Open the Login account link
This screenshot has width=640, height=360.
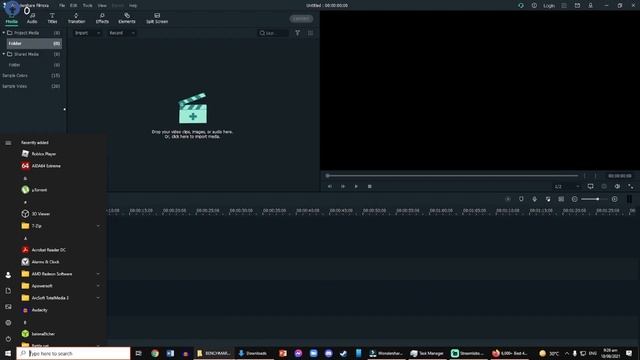pos(549,6)
